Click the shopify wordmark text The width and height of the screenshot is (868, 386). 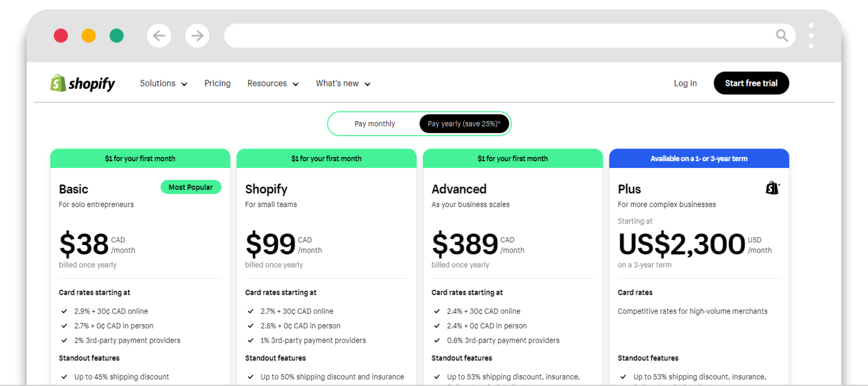coord(92,84)
